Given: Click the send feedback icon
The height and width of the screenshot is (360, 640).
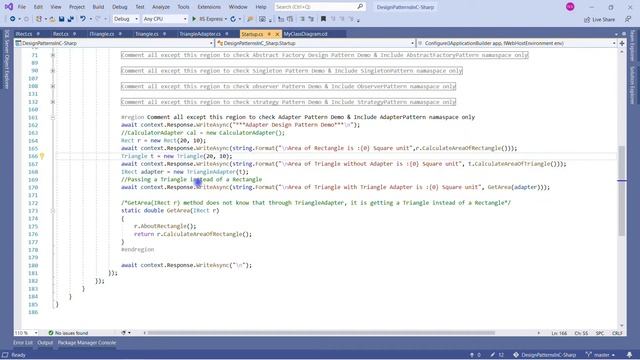Looking at the screenshot, I should coord(628,19).
